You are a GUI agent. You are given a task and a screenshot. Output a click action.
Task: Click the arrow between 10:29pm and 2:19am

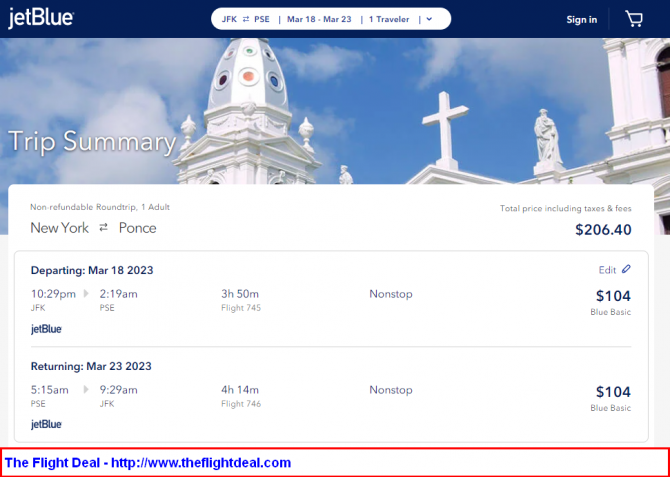tap(86, 294)
